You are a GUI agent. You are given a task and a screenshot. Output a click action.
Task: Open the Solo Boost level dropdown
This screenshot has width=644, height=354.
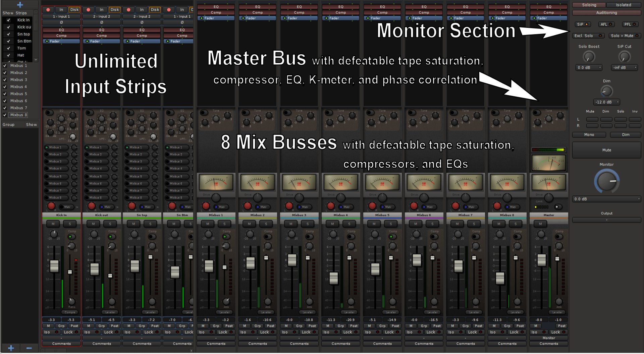click(x=589, y=67)
